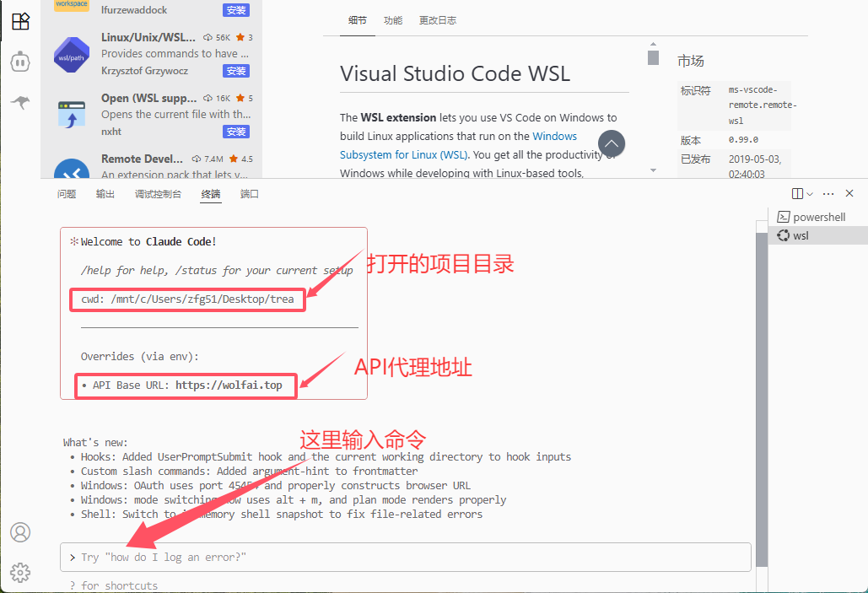Open the 输出 panel tab

(x=105, y=194)
